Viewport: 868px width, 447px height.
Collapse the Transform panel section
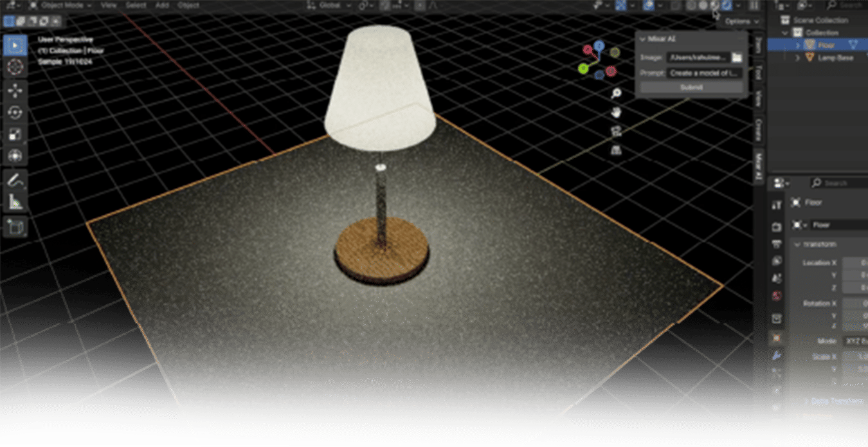point(797,244)
